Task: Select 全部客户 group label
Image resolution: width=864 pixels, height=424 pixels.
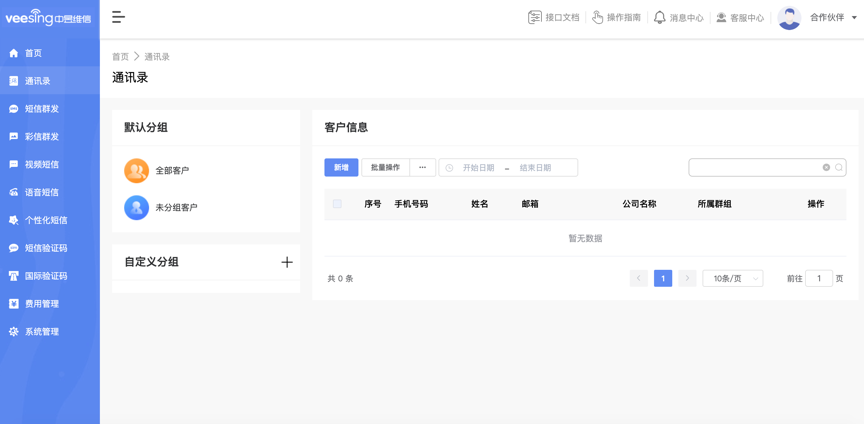Action: (172, 171)
